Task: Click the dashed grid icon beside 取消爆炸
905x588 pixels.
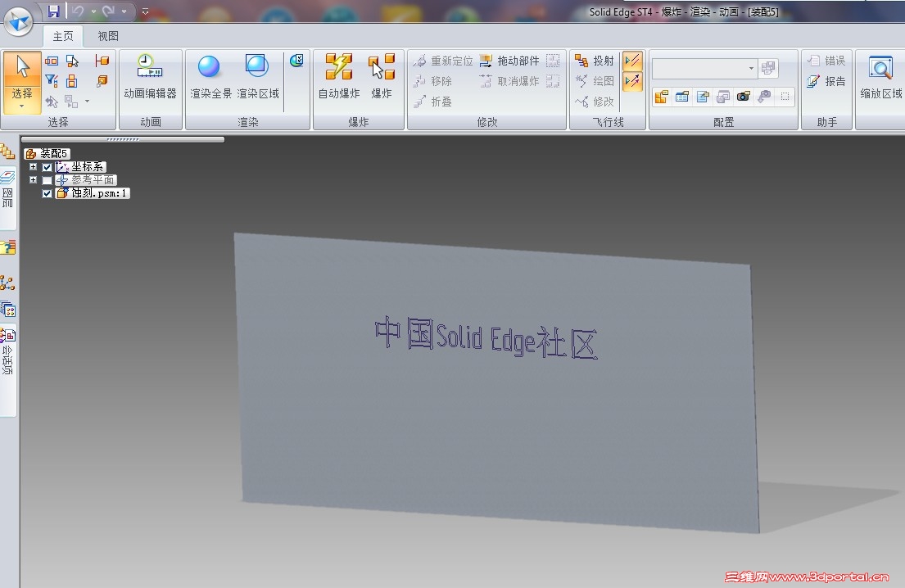Action: click(553, 81)
